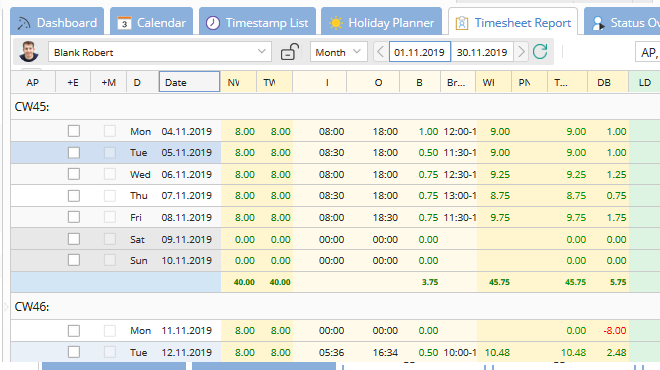The height and width of the screenshot is (370, 660).
Task: Edit the start date 01.11.2019 field
Action: click(420, 52)
